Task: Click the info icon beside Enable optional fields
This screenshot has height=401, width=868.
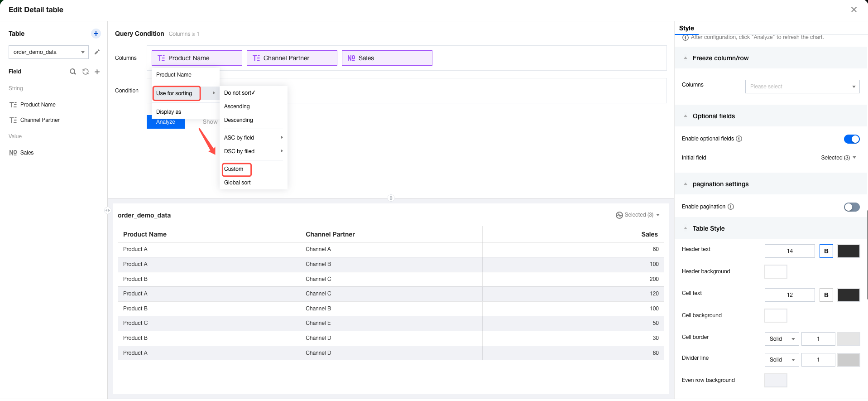Action: (739, 139)
